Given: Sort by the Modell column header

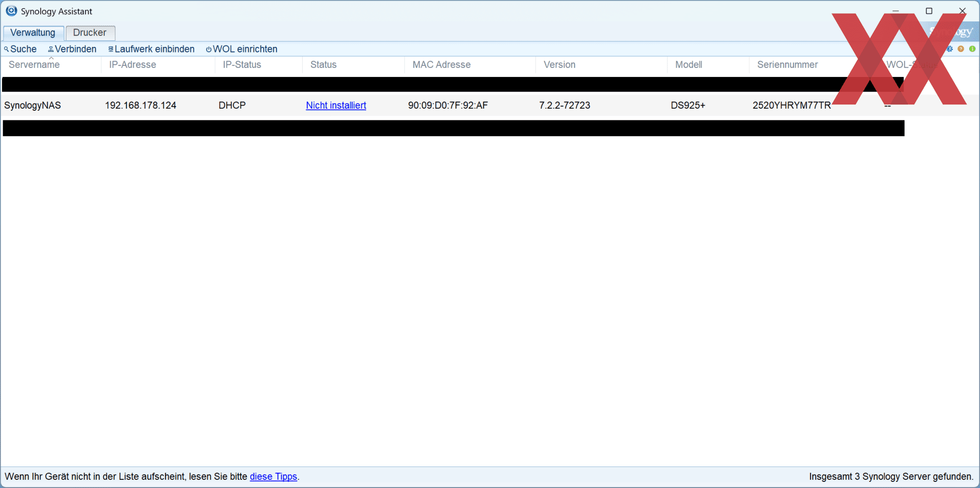Looking at the screenshot, I should click(x=708, y=65).
